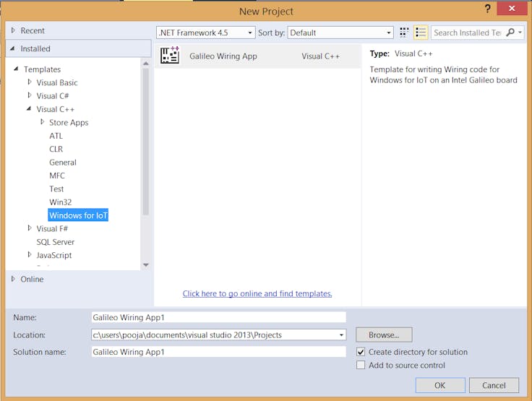Expand the Online section

(13, 279)
